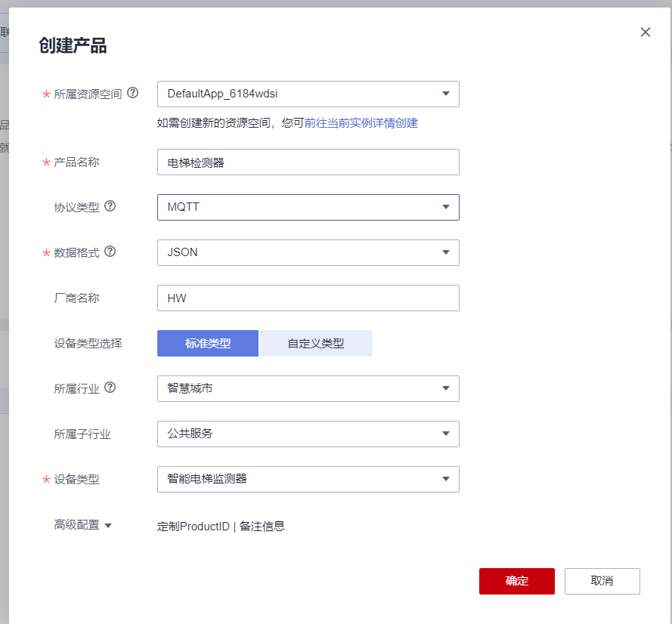The height and width of the screenshot is (624, 672).
Task: Switch to 自定义类型 device type
Action: [x=316, y=343]
